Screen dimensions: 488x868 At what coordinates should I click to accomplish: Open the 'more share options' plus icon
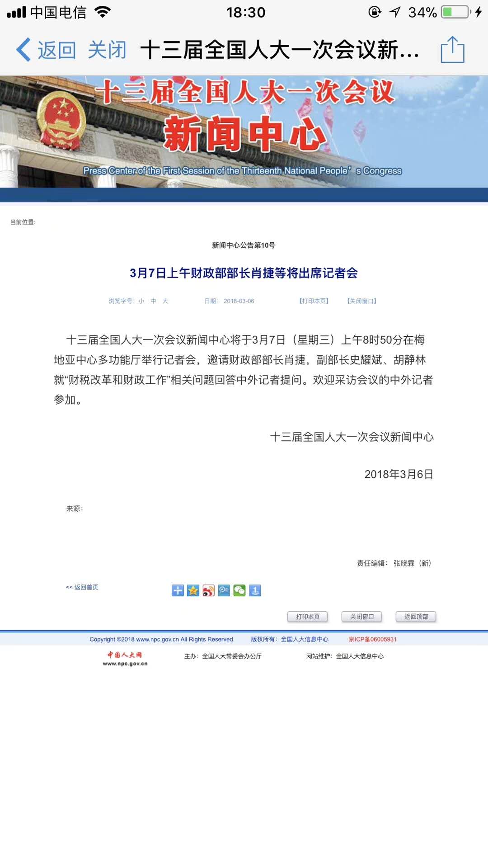178,590
